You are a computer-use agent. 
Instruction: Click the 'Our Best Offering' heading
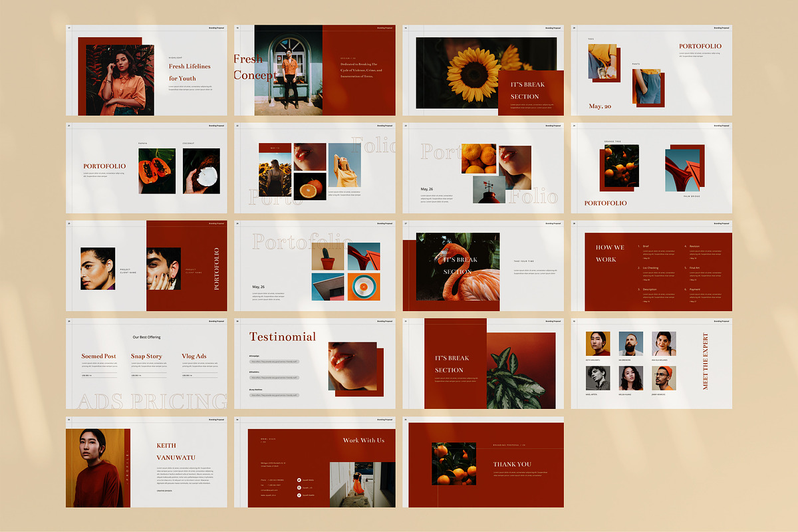tap(146, 337)
